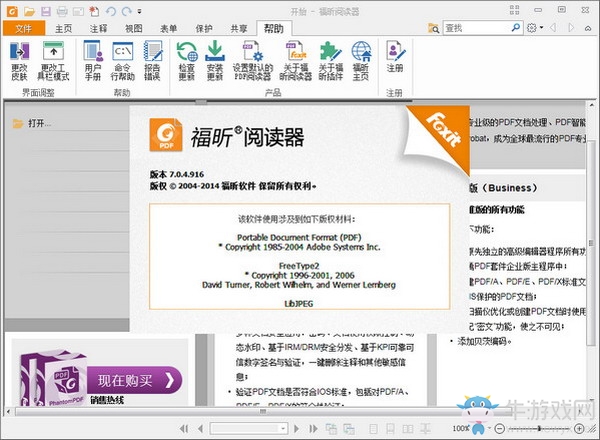This screenshot has width=600, height=440.
Task: Click the 现在购买 (Buy Now) button
Action: pyautogui.click(x=134, y=380)
